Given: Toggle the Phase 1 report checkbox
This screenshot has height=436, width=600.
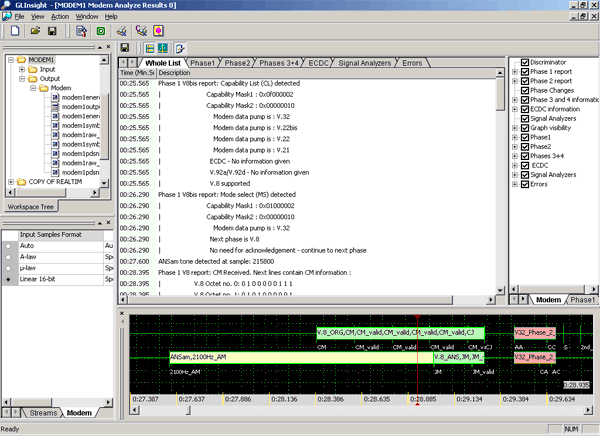Looking at the screenshot, I should (525, 72).
